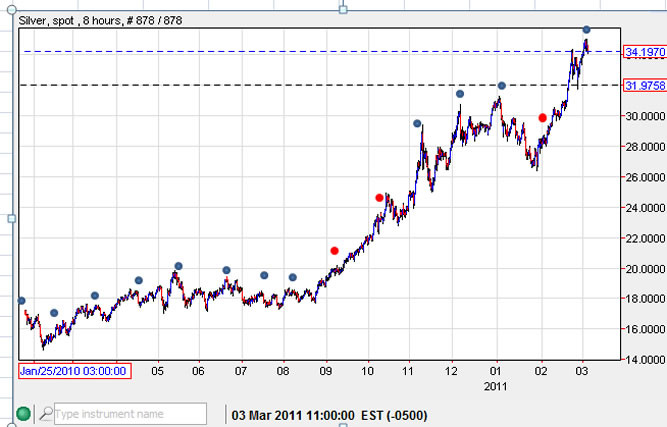667x427 pixels.
Task: Click the green connection status indicator
Action: coord(24,413)
